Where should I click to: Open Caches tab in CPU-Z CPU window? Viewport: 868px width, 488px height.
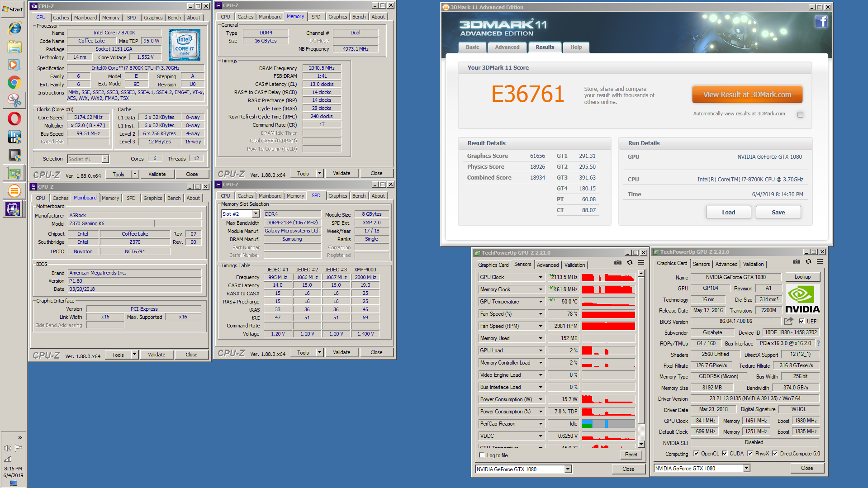(61, 18)
